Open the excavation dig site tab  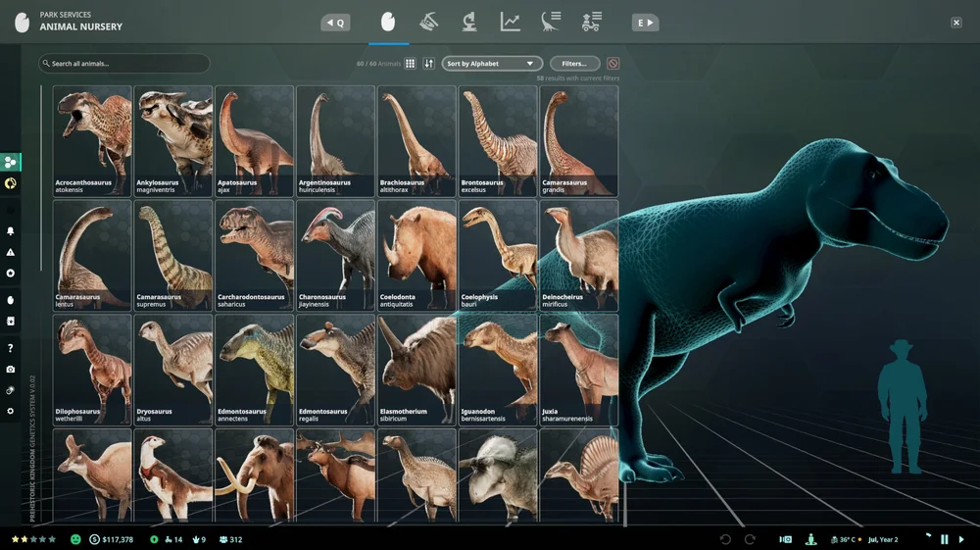[429, 23]
